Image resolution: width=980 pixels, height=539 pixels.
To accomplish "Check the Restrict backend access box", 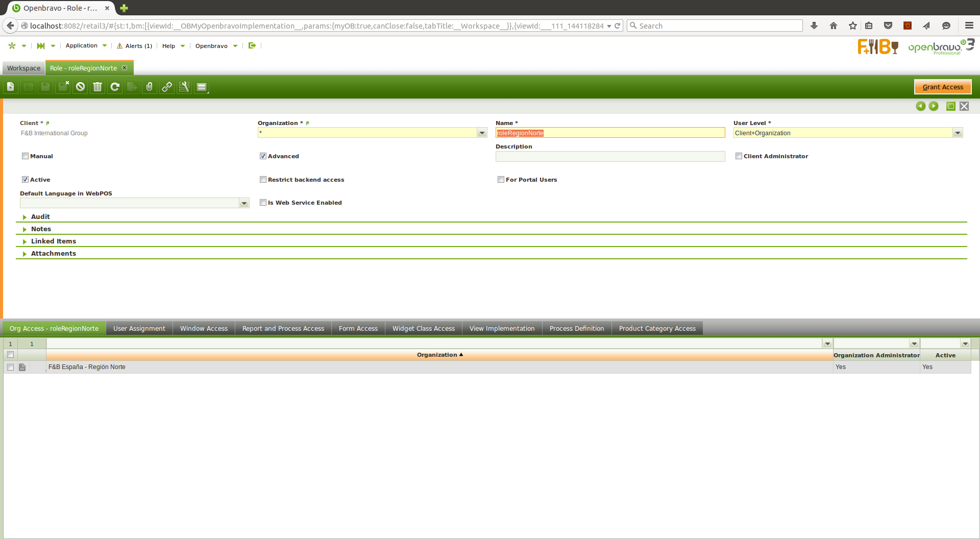I will click(263, 180).
